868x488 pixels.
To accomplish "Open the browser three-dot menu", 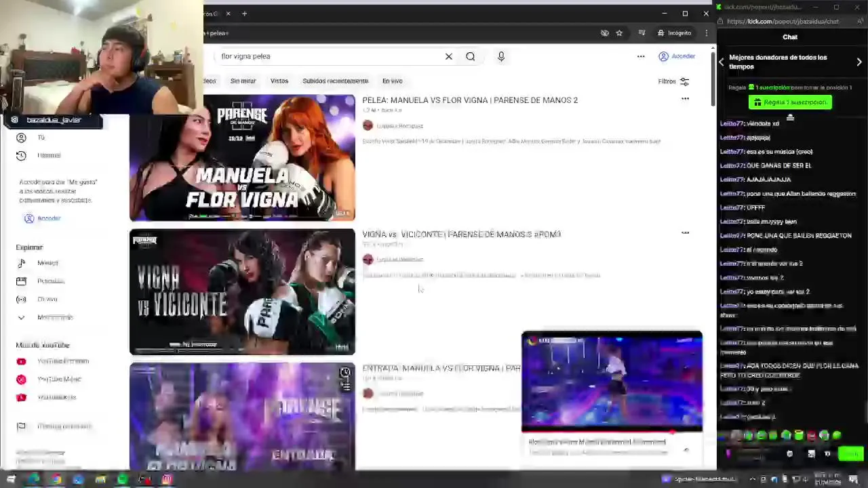I will 706,33.
